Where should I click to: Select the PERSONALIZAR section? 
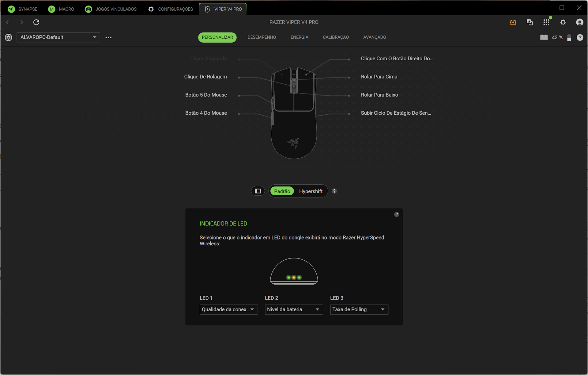coord(217,37)
